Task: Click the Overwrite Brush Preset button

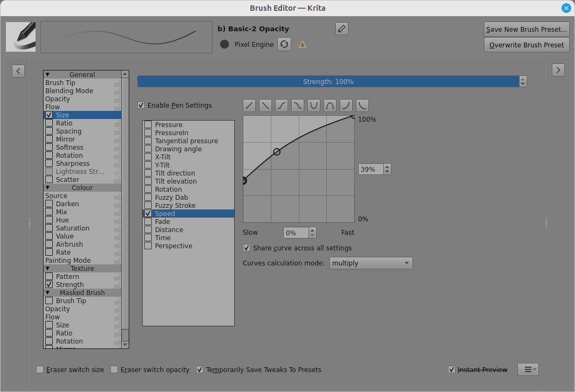Action: pyautogui.click(x=527, y=45)
